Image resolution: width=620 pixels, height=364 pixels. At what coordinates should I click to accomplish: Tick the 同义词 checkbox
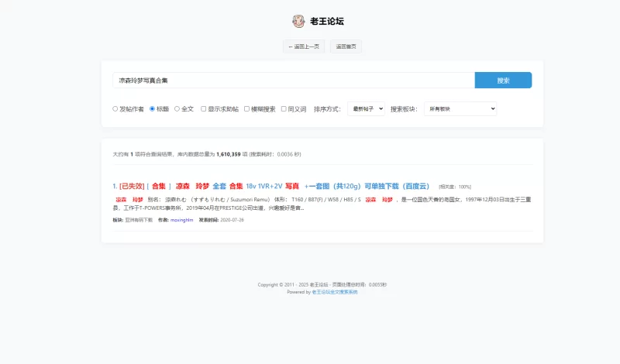(284, 109)
